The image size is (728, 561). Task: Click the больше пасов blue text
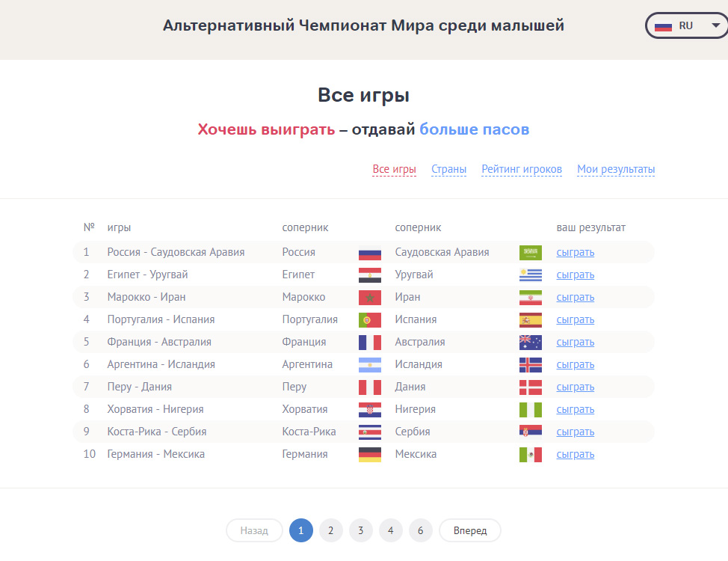point(474,129)
